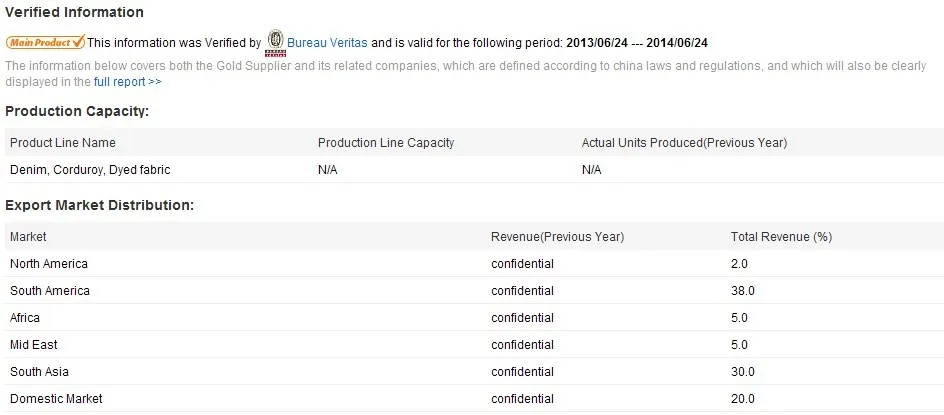This screenshot has width=944, height=415.
Task: Click the Denim, Corduroy, Dyed fabric cell
Action: (x=90, y=170)
